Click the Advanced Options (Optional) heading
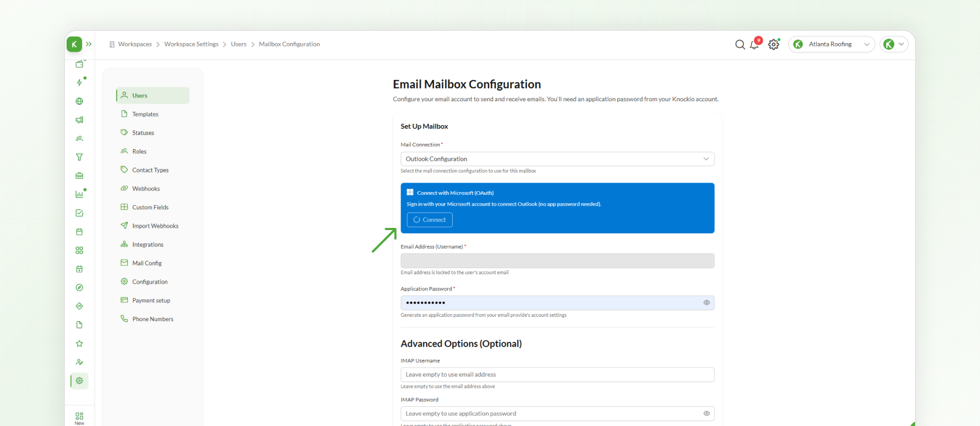 pos(461,343)
